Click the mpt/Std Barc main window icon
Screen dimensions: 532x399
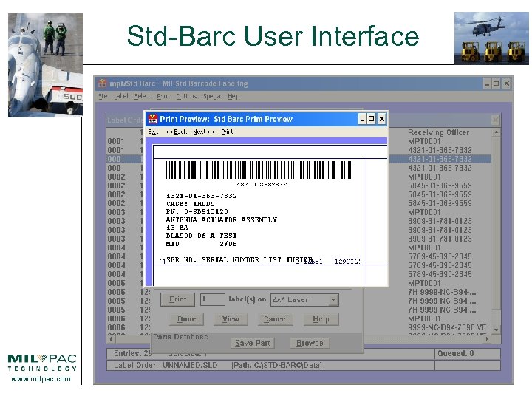click(102, 83)
